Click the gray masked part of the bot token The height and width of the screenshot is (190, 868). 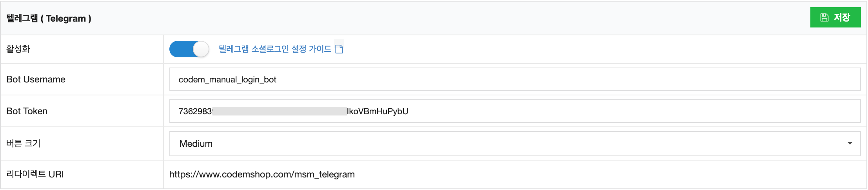pyautogui.click(x=279, y=111)
